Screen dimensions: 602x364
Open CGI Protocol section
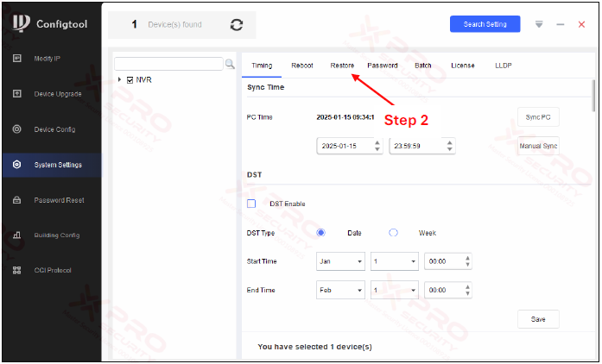(53, 270)
